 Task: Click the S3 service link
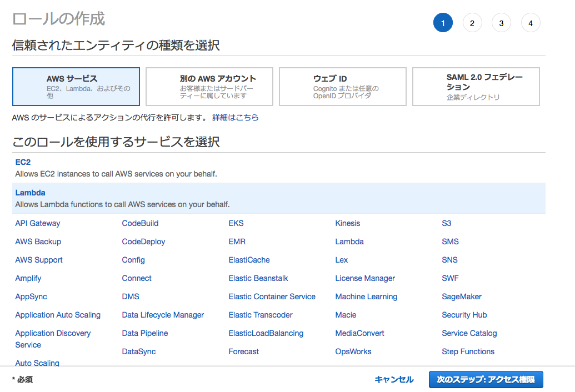point(447,223)
